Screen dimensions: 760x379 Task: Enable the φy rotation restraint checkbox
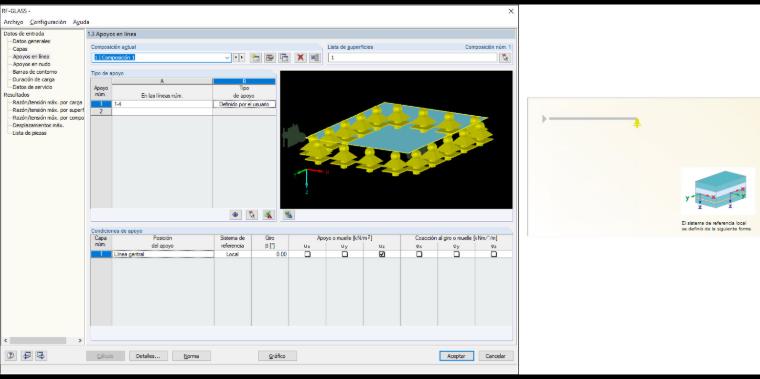pyautogui.click(x=456, y=254)
